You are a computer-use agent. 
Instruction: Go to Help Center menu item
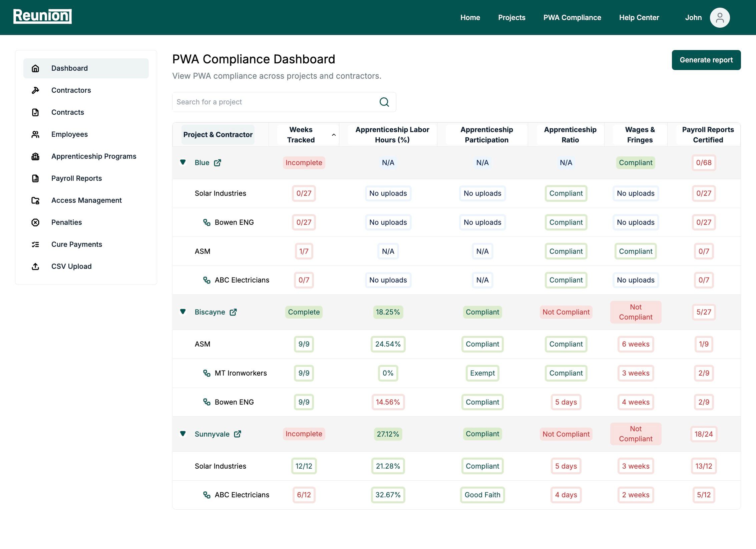[639, 18]
